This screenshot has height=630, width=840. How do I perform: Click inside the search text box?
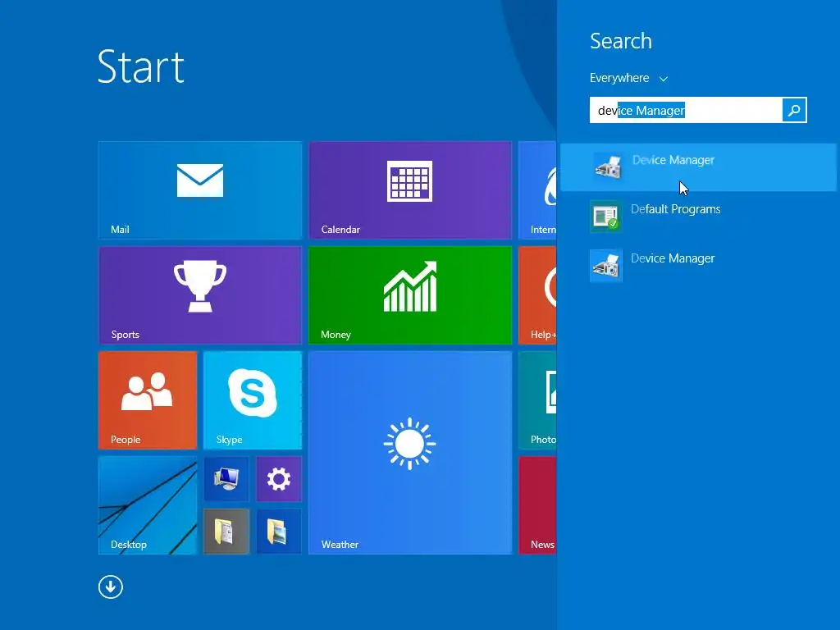click(x=686, y=110)
